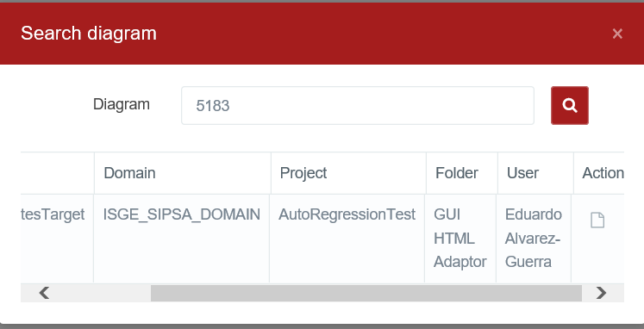Click the right arrow of horizontal scrollbar
The width and height of the screenshot is (644, 329).
[601, 293]
